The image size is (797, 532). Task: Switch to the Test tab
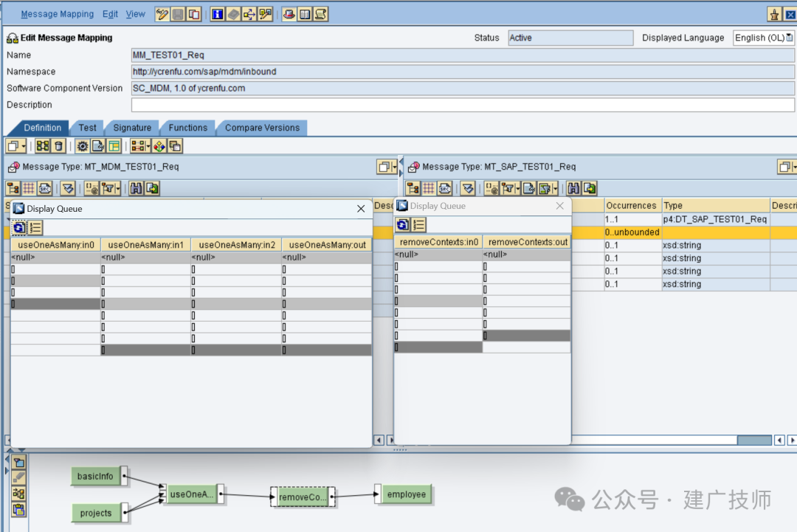[87, 128]
